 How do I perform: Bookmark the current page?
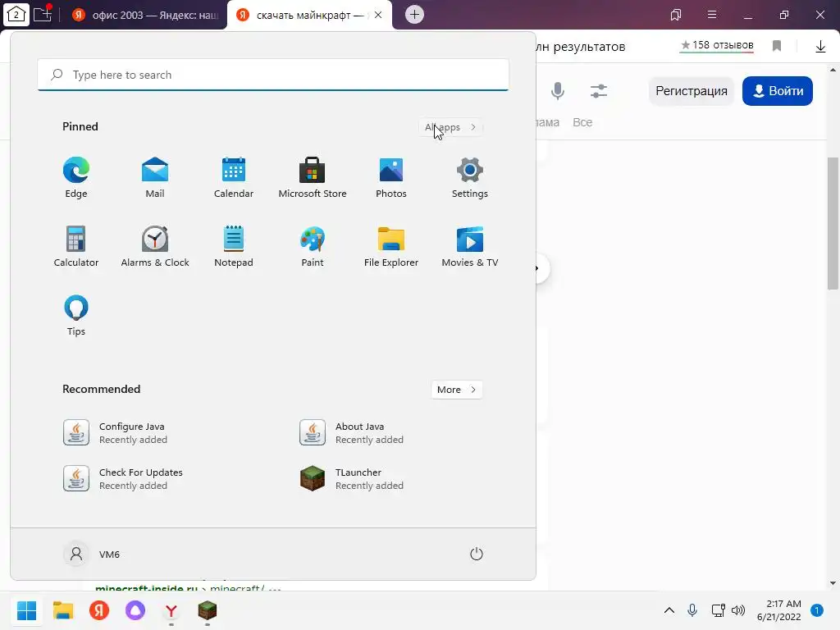click(777, 46)
